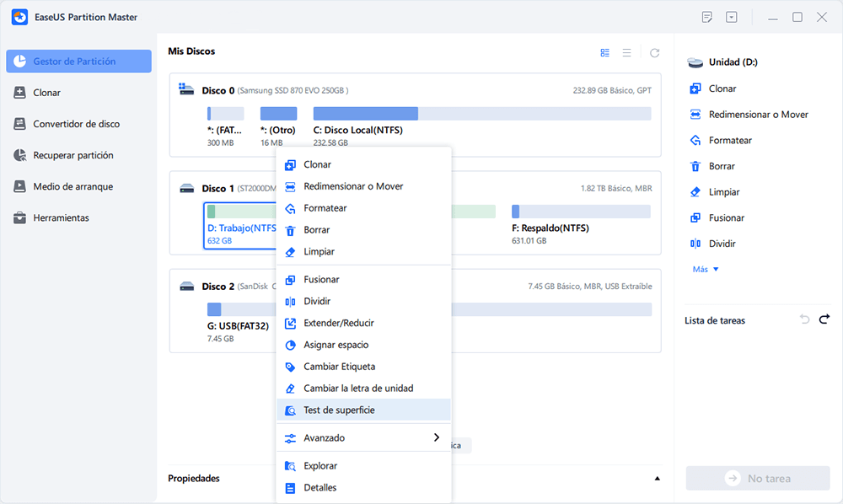
Task: Open Clonar in the left sidebar
Action: coord(79,93)
